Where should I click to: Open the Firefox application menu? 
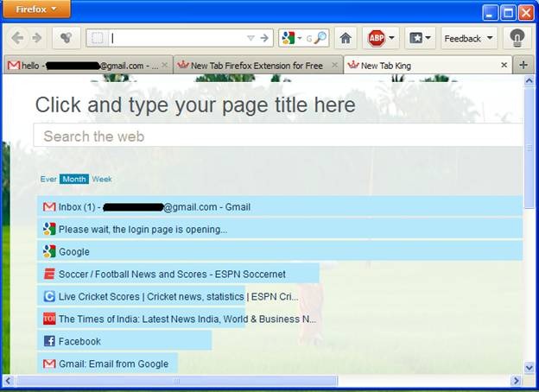pyautogui.click(x=36, y=9)
